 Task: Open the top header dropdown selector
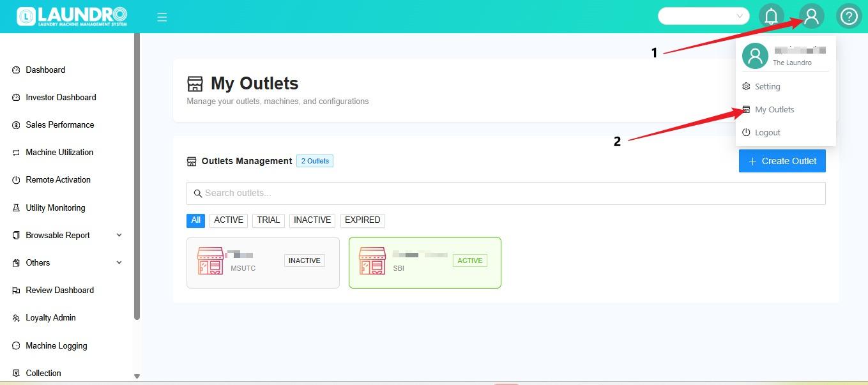click(x=704, y=16)
